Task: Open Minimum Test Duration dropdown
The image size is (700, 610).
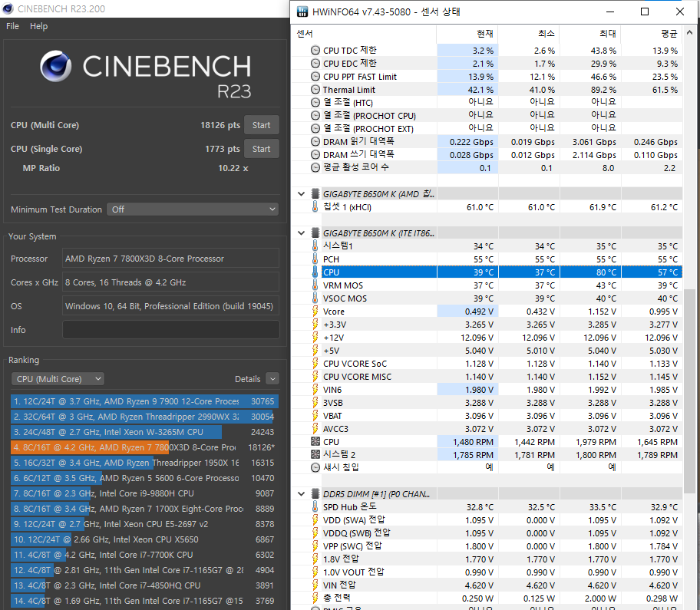Action: [193, 209]
